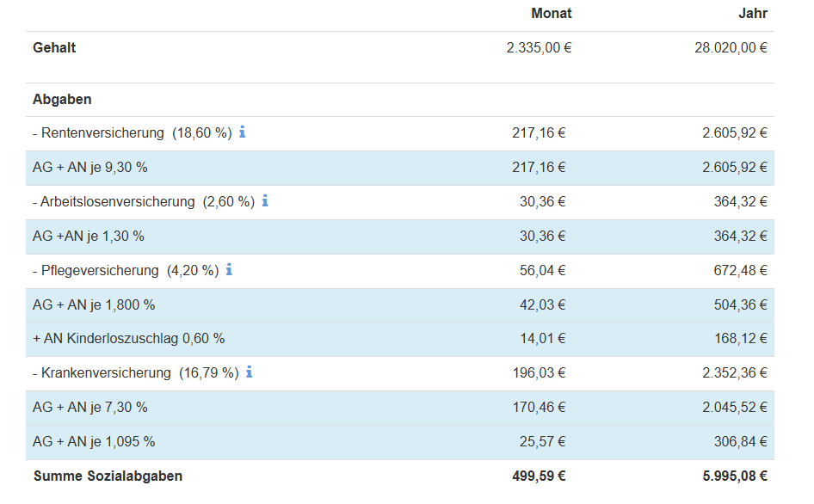Select the Jahr column header

pyautogui.click(x=753, y=14)
